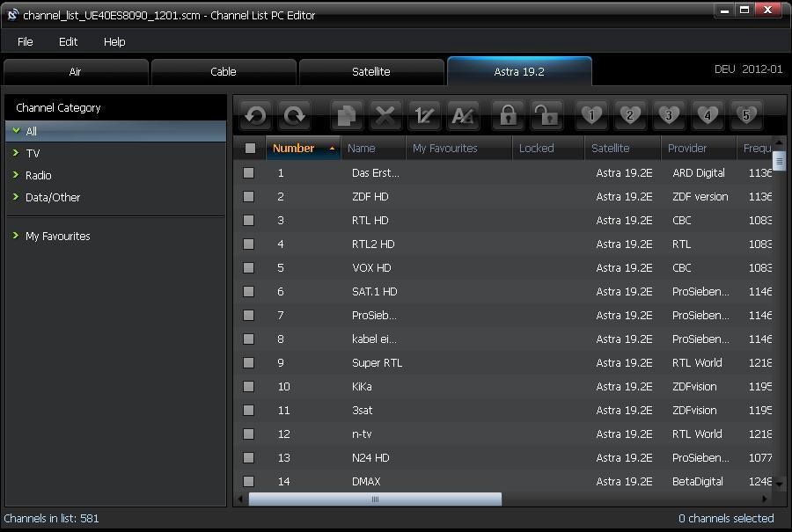Click the Name column header
The height and width of the screenshot is (532, 792).
362,149
